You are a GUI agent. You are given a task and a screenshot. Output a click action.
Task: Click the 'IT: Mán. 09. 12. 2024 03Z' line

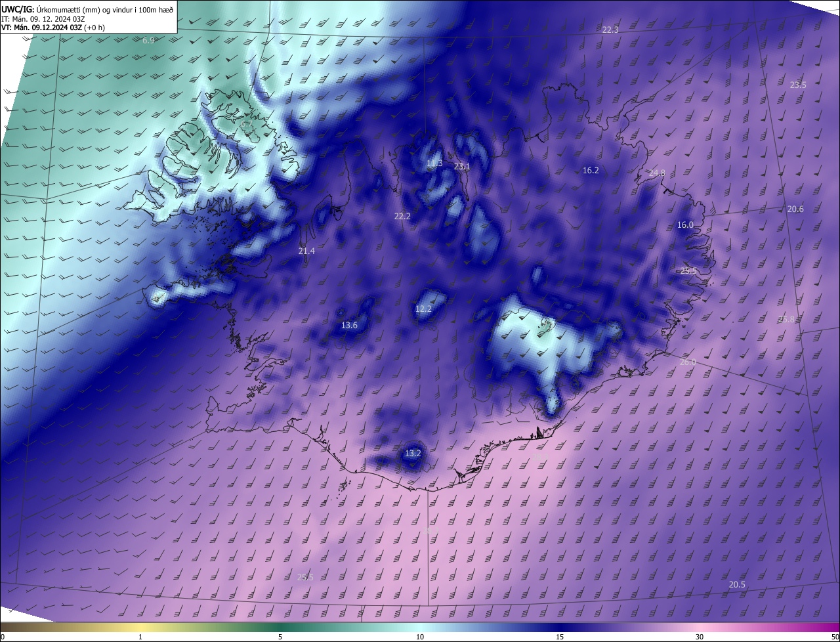tap(43, 18)
